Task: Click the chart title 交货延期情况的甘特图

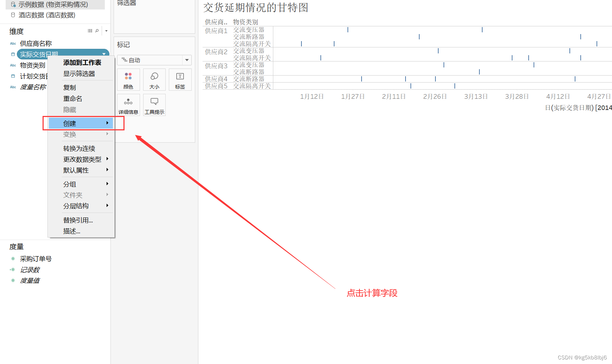Action: point(256,8)
